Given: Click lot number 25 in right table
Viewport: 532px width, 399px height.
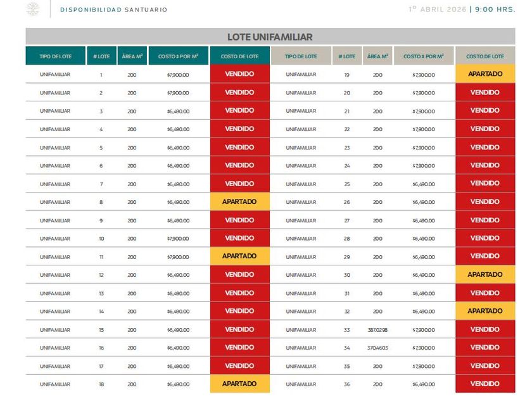Looking at the screenshot, I should [347, 184].
